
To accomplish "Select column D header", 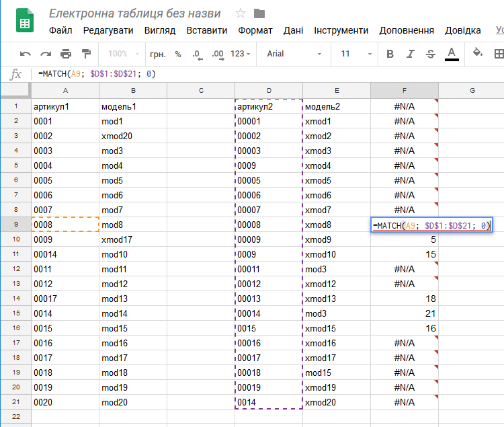I will click(x=269, y=90).
